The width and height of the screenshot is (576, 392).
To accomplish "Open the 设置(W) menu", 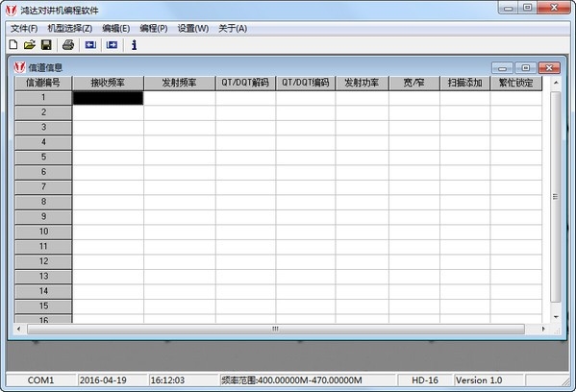I will coord(193,28).
